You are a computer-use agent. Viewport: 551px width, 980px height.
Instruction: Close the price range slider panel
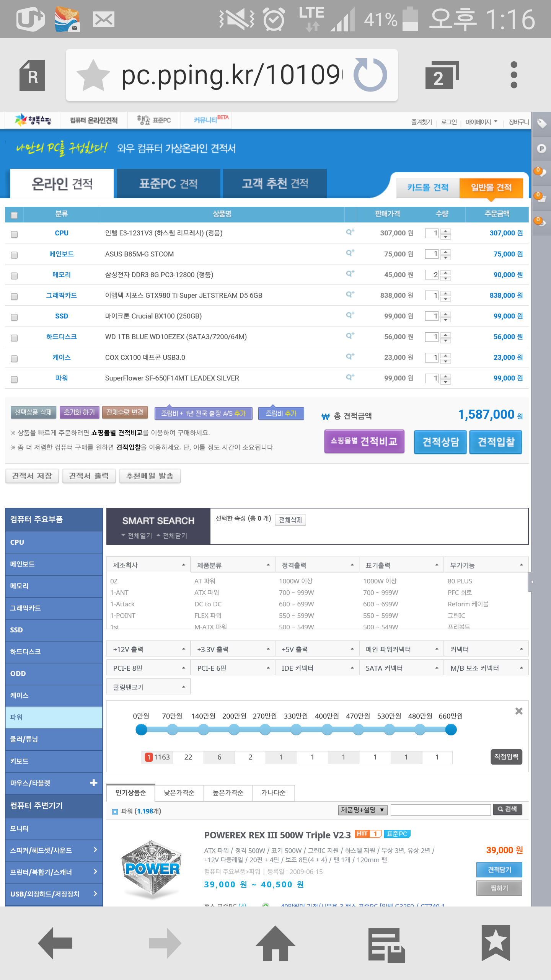click(x=518, y=711)
